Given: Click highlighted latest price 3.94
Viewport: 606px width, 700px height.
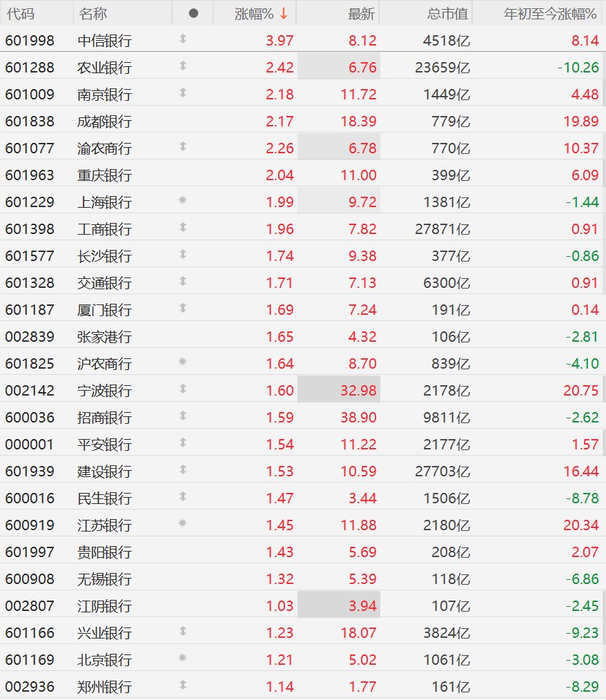Looking at the screenshot, I should [362, 606].
